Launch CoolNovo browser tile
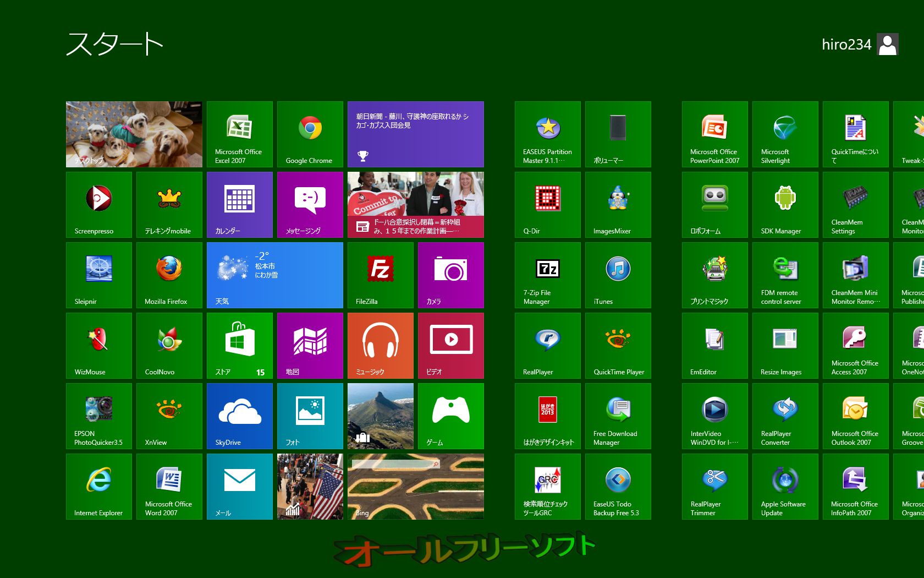 coord(169,346)
